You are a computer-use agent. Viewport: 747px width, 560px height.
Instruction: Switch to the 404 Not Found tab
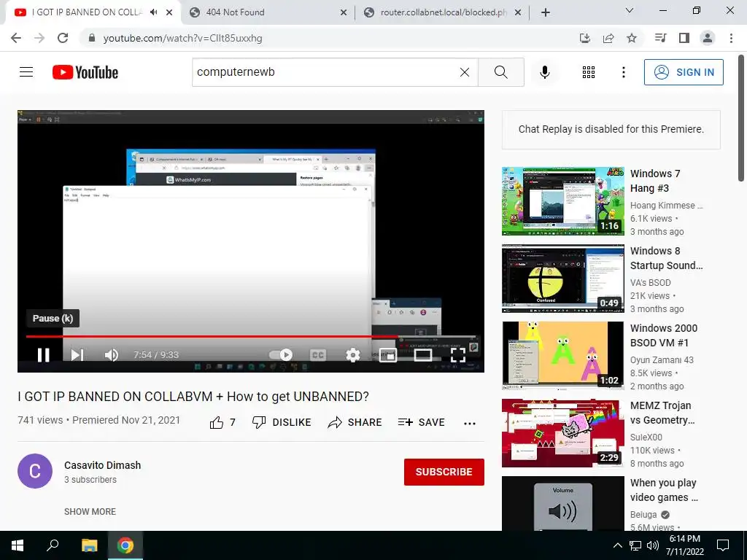(268, 12)
